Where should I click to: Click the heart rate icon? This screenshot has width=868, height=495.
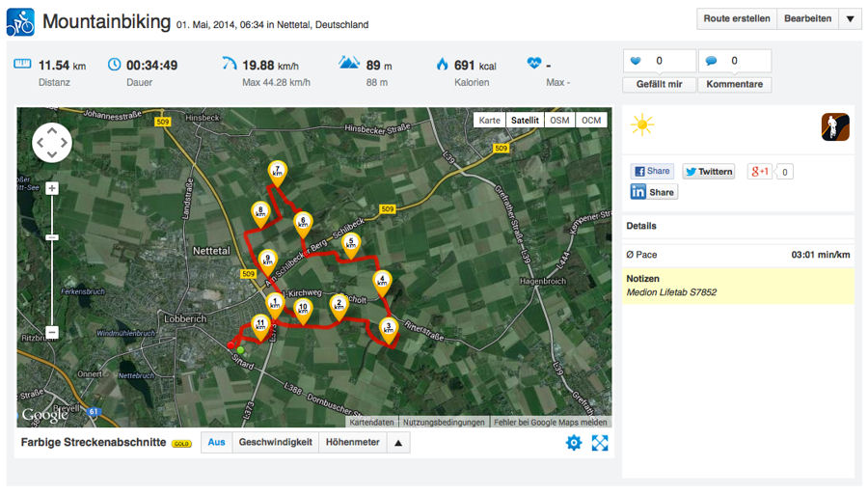coord(534,63)
